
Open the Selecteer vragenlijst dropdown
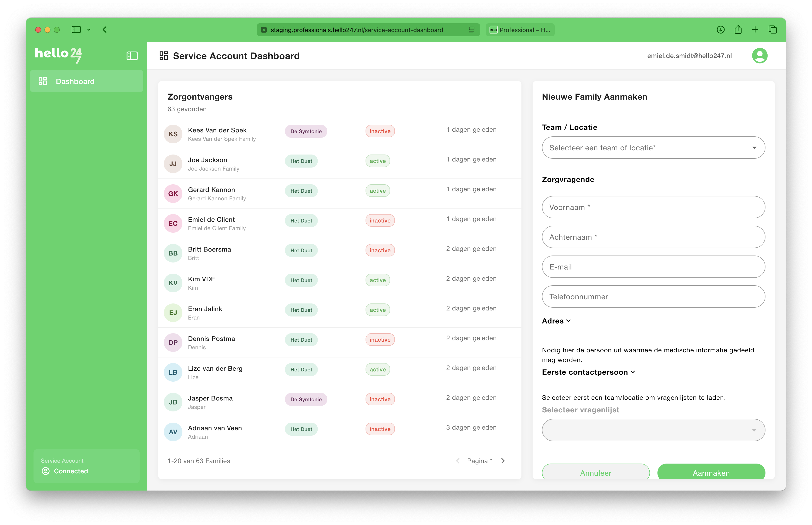653,430
